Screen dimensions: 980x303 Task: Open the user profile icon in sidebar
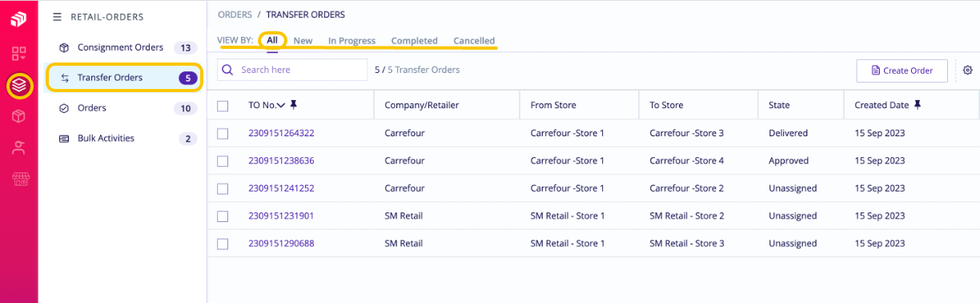(x=19, y=147)
